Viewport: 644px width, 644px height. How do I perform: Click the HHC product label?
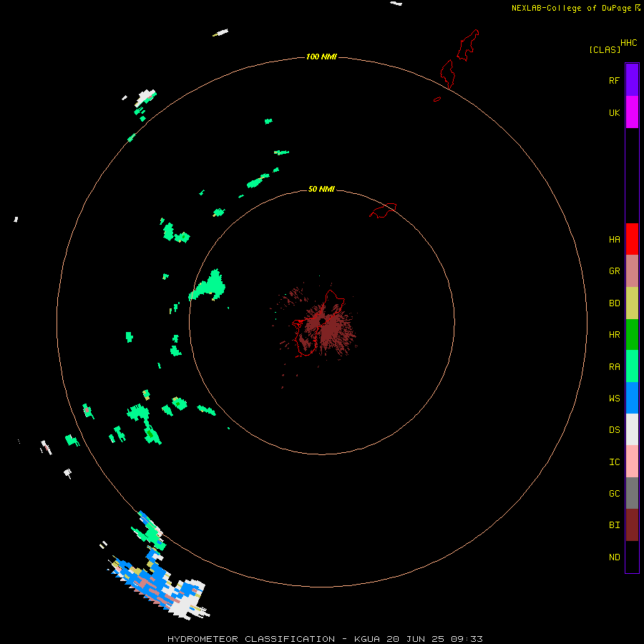tap(629, 43)
